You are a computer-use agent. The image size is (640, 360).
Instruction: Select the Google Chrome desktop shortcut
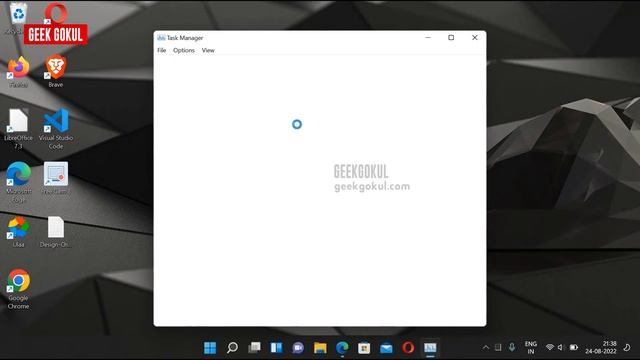[18, 289]
